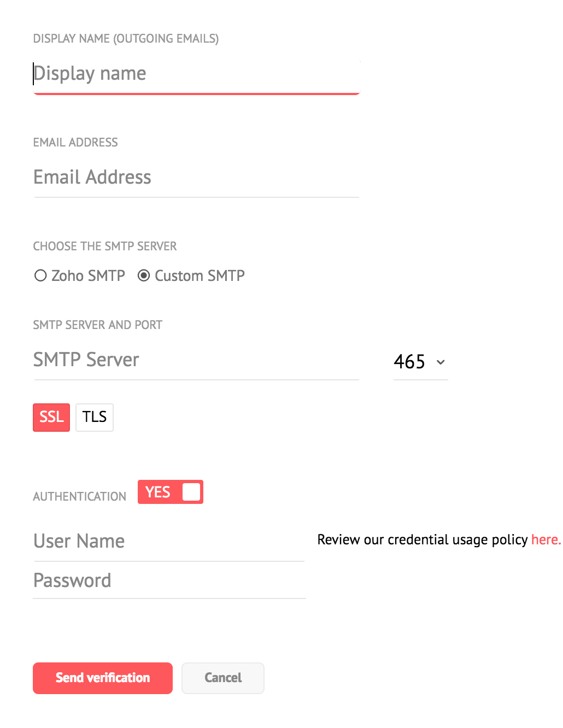563x728 pixels.
Task: Click the Display name input field
Action: click(196, 74)
